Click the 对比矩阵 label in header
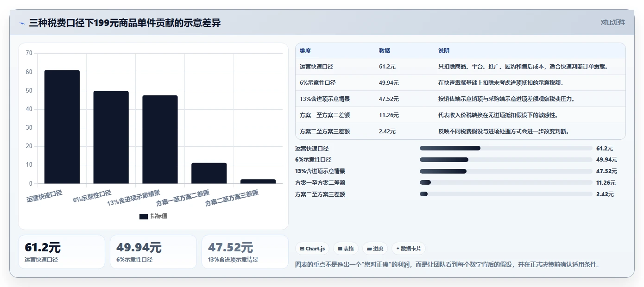 pyautogui.click(x=612, y=22)
